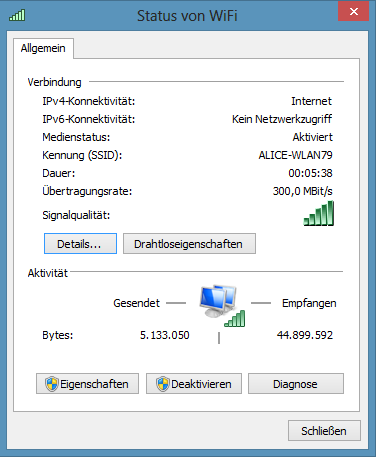Click the green signal quality bars icon
The width and height of the screenshot is (376, 457).
click(318, 213)
